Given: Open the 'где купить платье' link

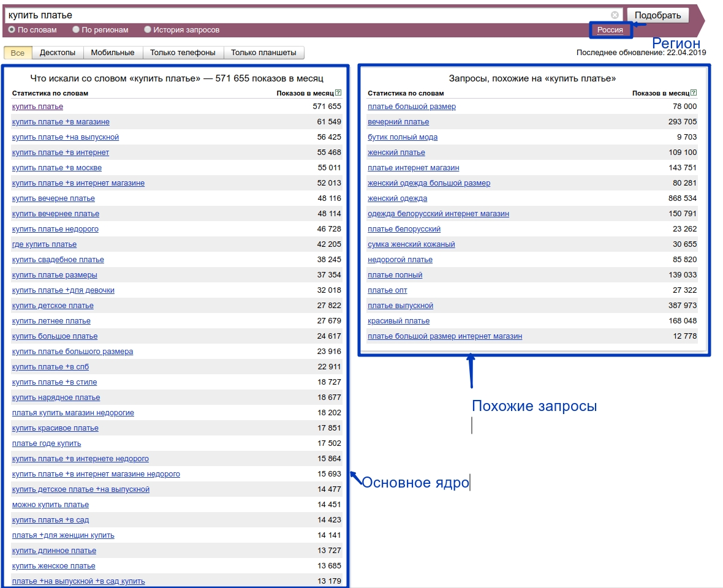Looking at the screenshot, I should coord(44,244).
